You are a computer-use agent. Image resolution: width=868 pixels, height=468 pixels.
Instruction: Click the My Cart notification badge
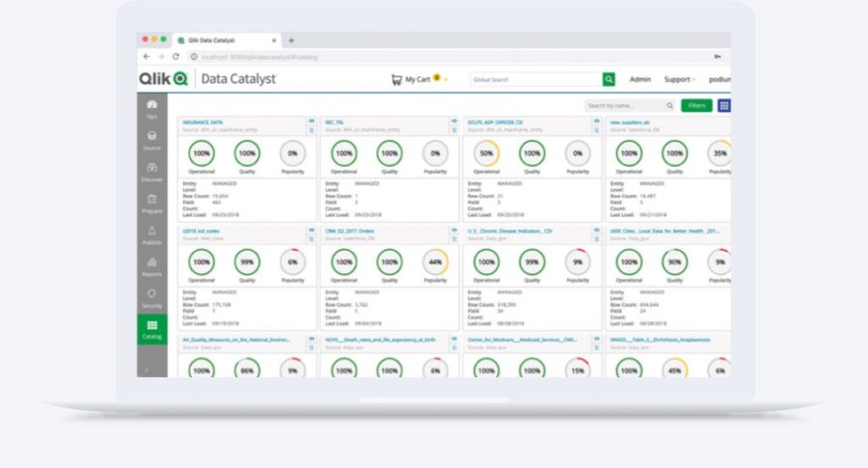coord(437,77)
